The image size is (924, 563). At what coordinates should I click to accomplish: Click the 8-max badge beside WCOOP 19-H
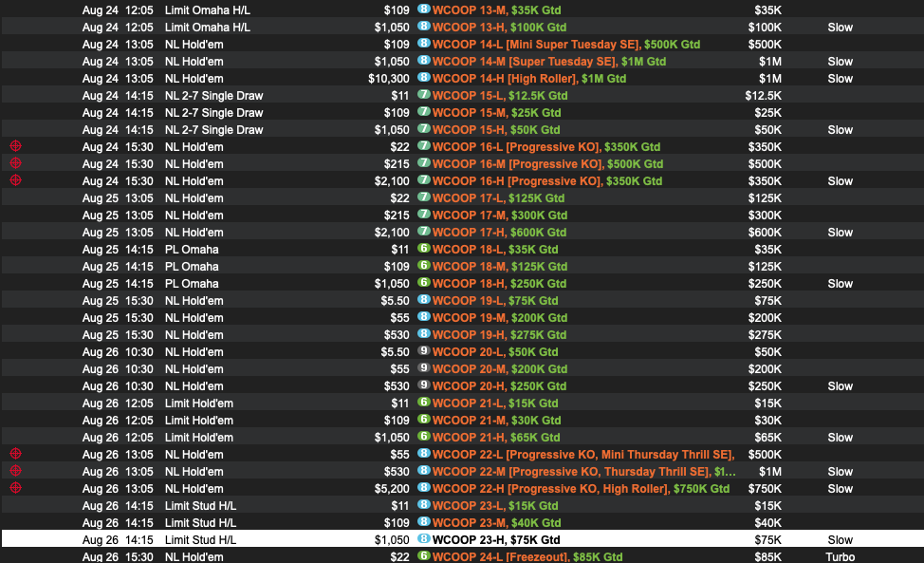click(424, 333)
